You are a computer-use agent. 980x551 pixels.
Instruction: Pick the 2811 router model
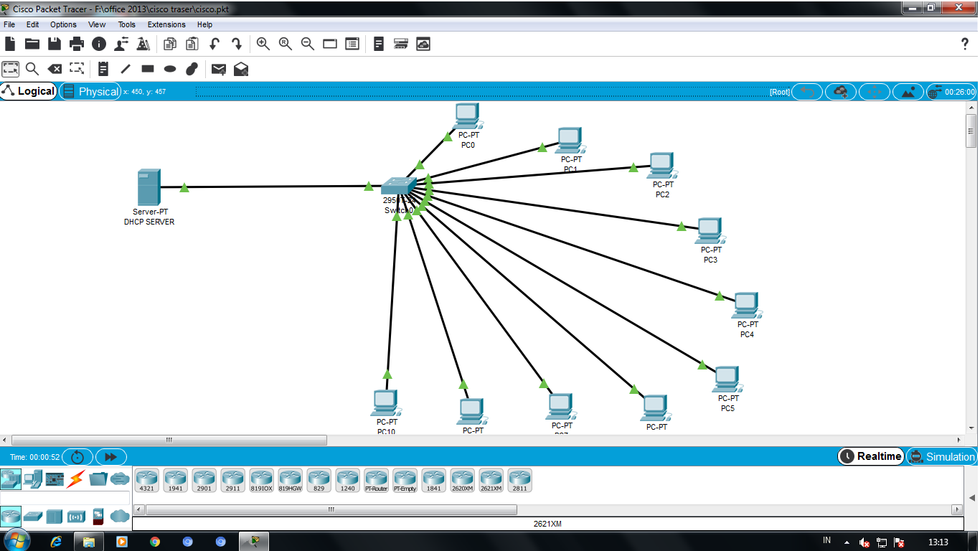click(x=520, y=481)
